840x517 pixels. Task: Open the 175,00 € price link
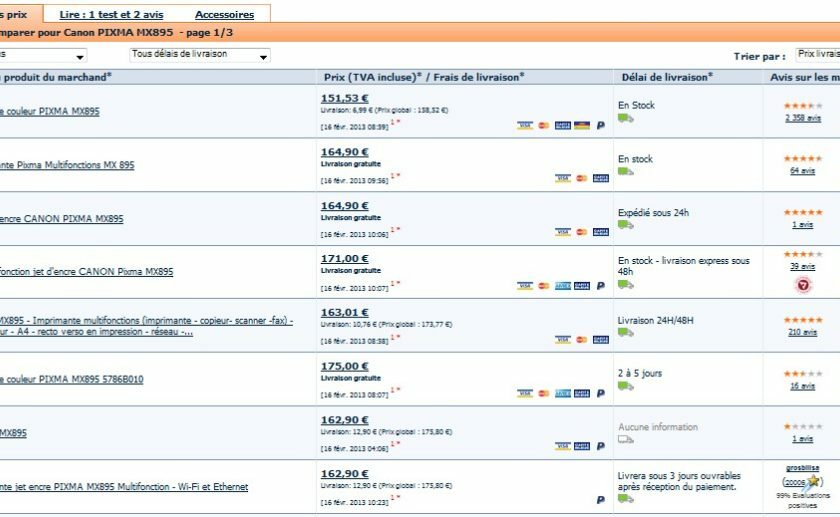[344, 366]
